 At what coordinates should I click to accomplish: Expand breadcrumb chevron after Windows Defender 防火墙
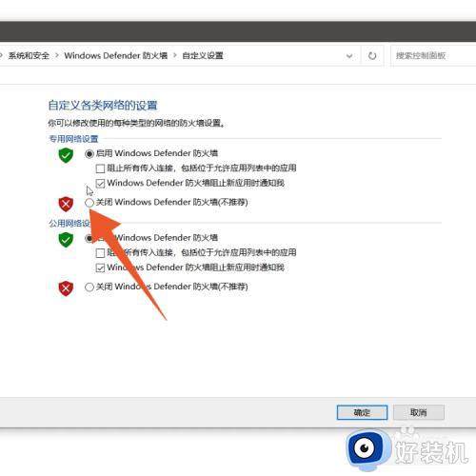click(x=175, y=56)
